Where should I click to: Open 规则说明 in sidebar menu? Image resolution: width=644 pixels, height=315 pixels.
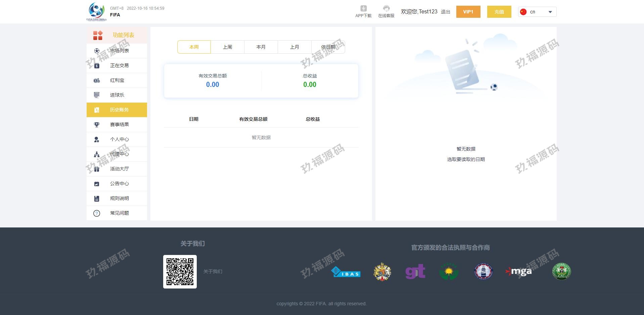tap(119, 198)
